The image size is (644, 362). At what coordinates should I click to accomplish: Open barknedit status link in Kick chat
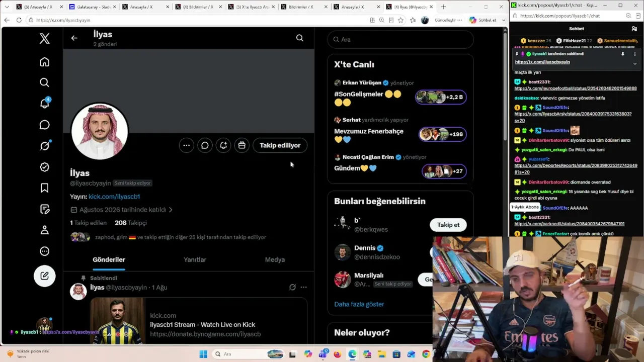(x=570, y=224)
